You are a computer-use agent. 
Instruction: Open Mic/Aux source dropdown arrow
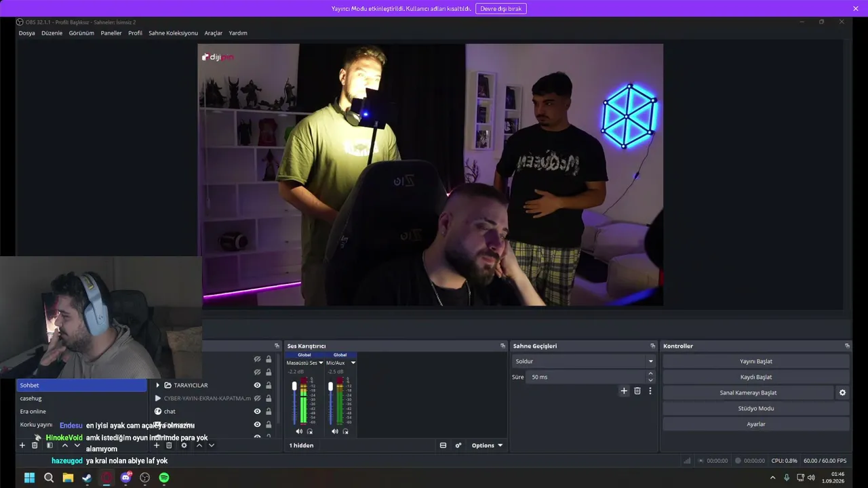353,363
